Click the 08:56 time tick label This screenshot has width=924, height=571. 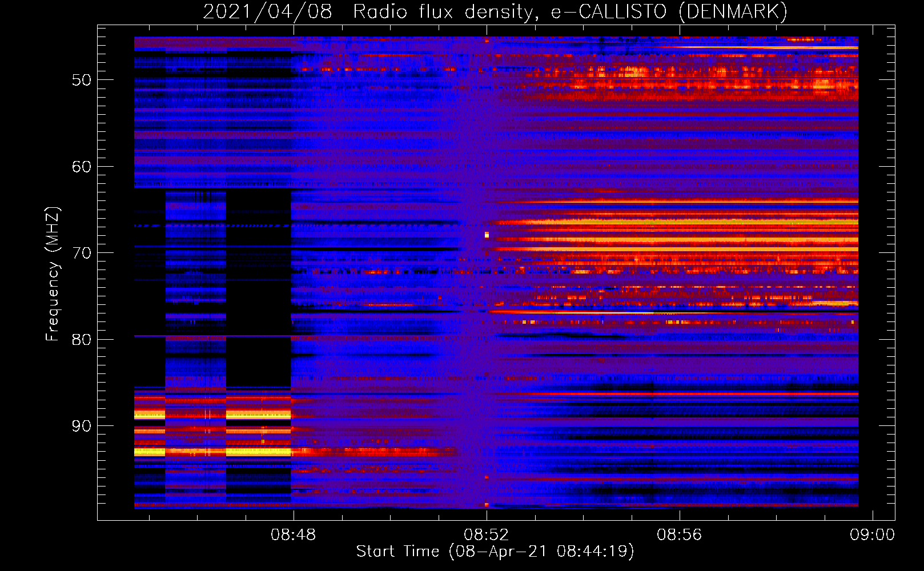(x=680, y=535)
